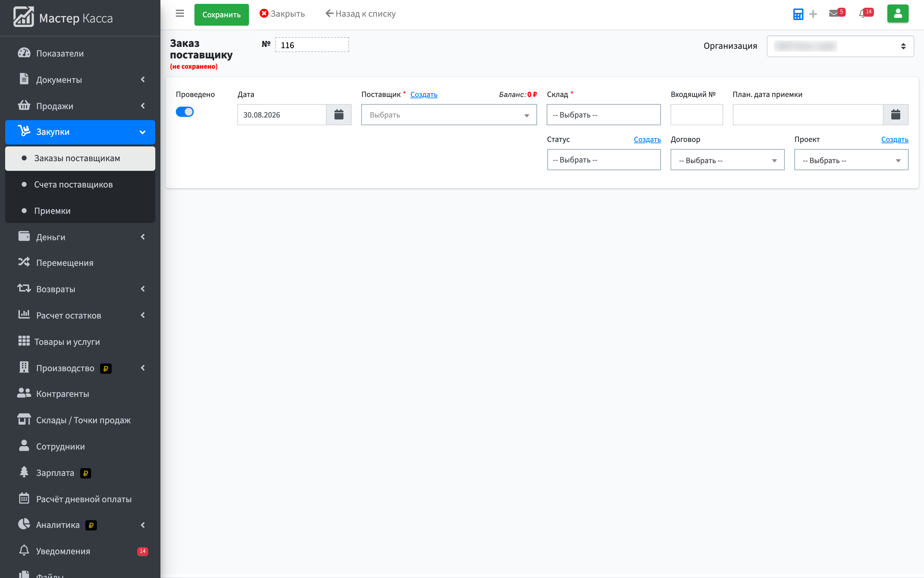Viewport: 924px width, 578px height.
Task: Open calendar for План. дата приемки
Action: (x=895, y=115)
